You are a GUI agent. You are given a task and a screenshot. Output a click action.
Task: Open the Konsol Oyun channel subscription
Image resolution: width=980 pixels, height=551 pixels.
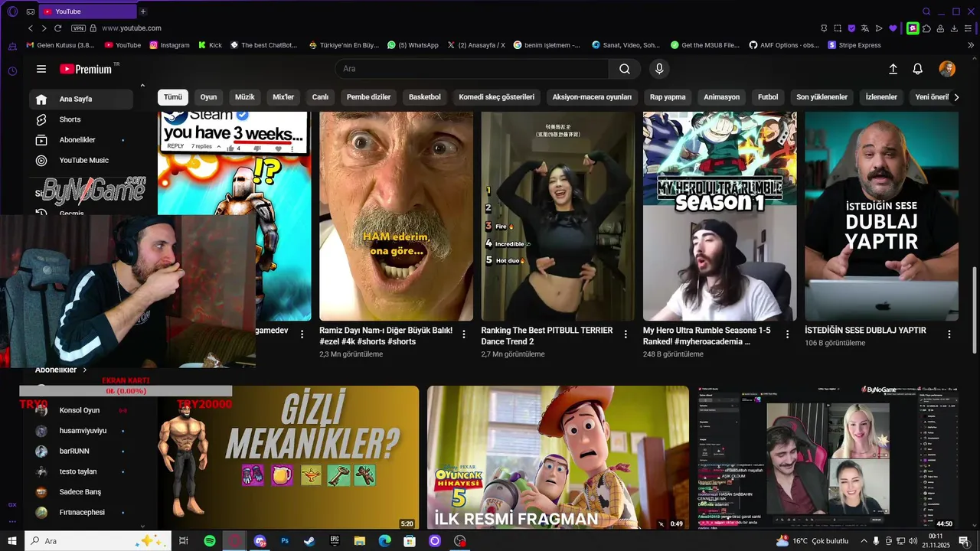click(81, 410)
